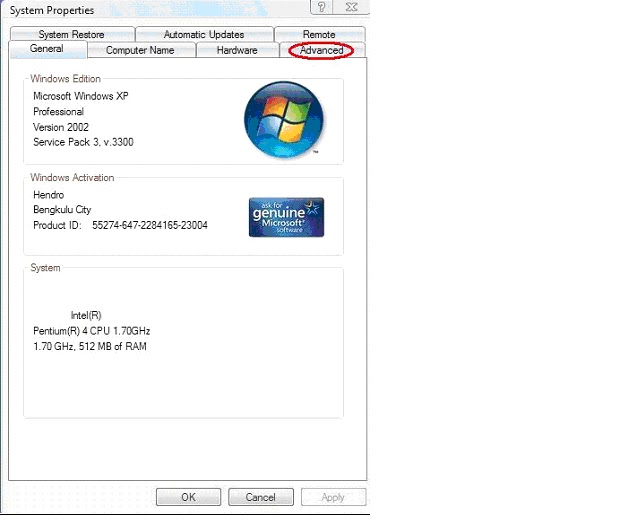
Task: Click the Windows orb logo image
Action: pos(284,120)
